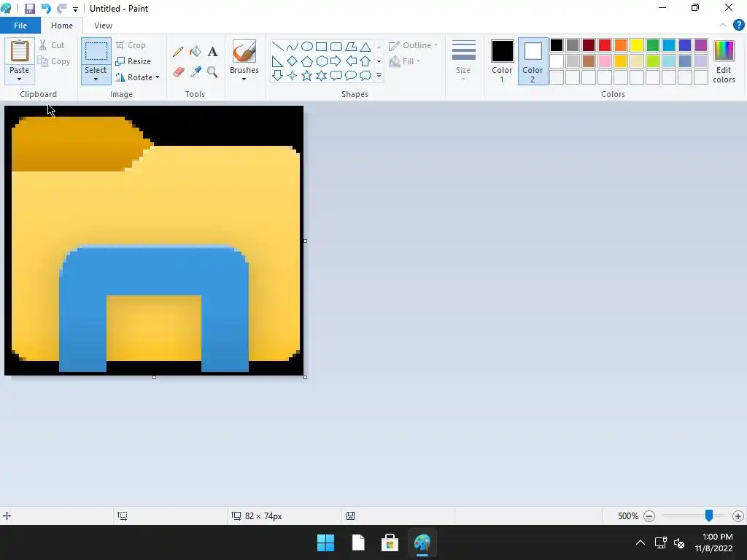This screenshot has width=747, height=560.
Task: Select the Eraser tool
Action: [178, 72]
